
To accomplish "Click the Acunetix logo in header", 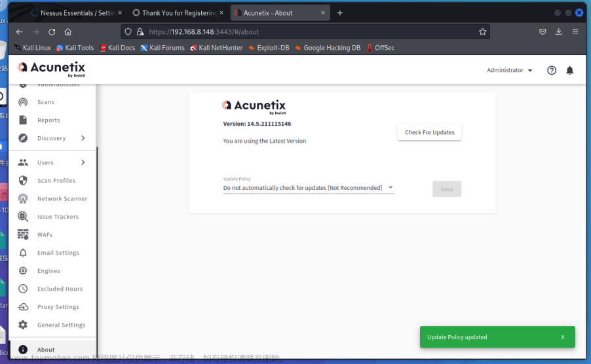I will tap(51, 69).
